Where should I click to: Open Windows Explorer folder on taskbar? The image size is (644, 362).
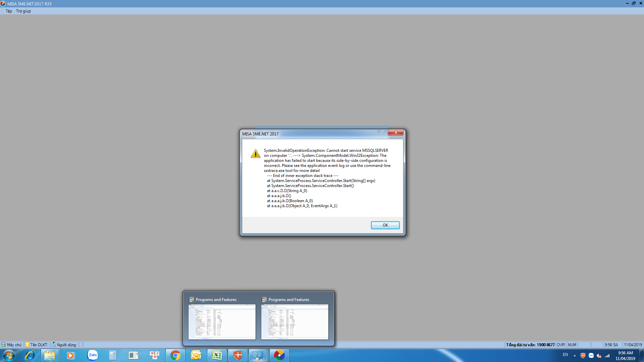pos(50,355)
